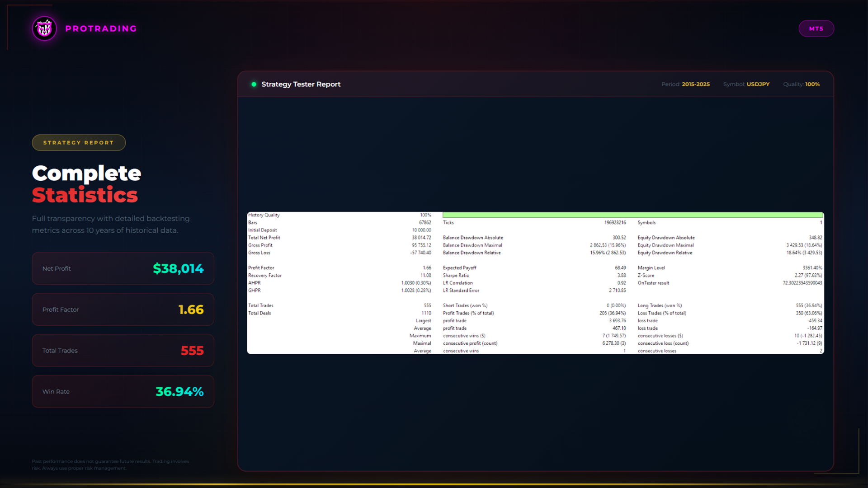Click the past performance disclaimer text
The width and height of the screenshot is (868, 488).
(110, 465)
